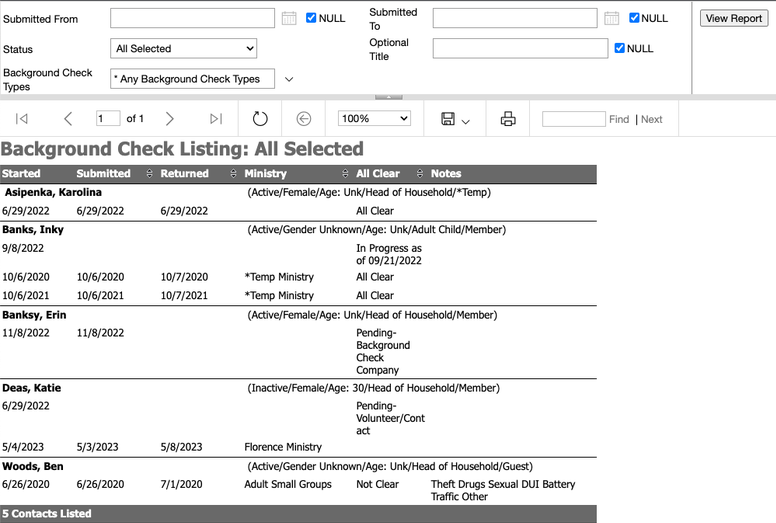Screen dimensions: 776x523
Task: Collapse the parameters area handle
Action: 388,97
